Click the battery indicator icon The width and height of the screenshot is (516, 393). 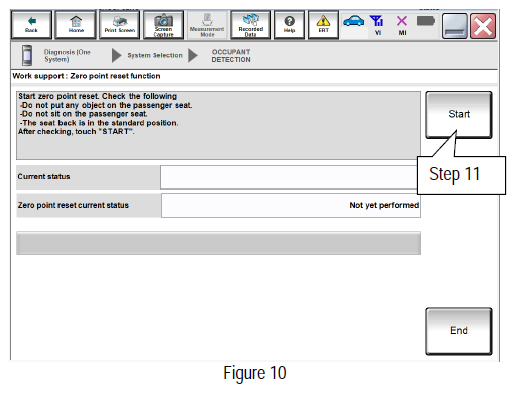[426, 21]
